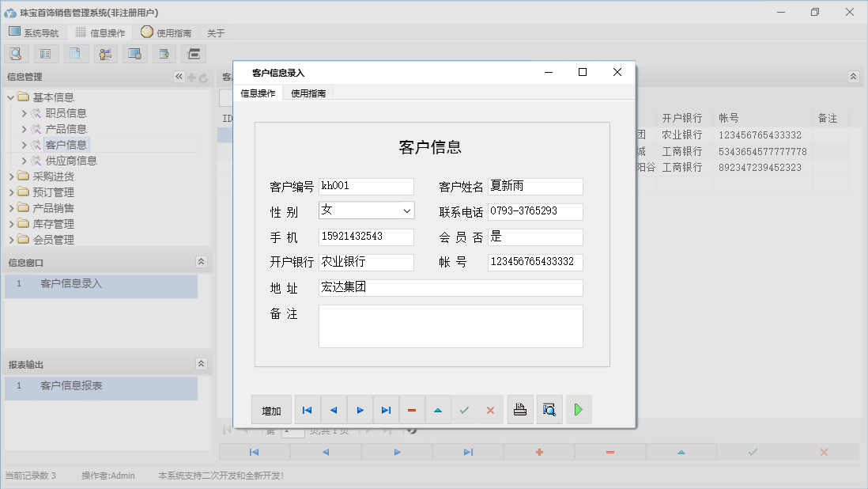The width and height of the screenshot is (868, 489).
Task: Click the magnifier search icon in main toolbar
Action: [16, 54]
